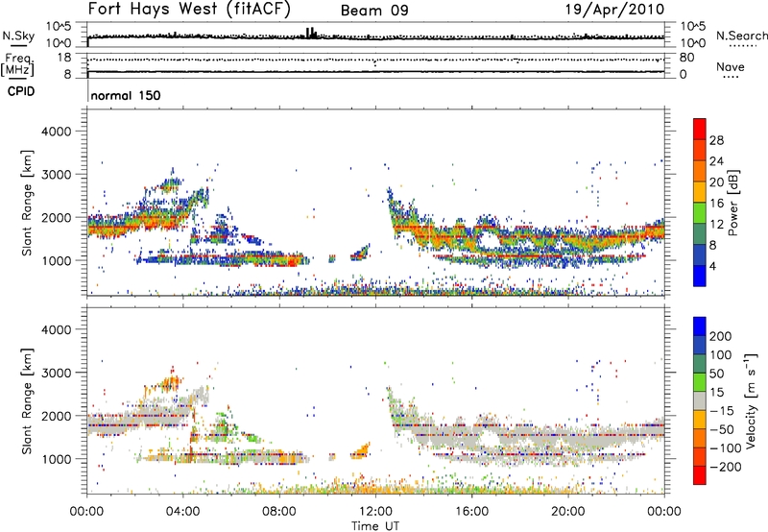
Task: Click the '-15' label on velocity colorbar
Action: click(x=722, y=411)
